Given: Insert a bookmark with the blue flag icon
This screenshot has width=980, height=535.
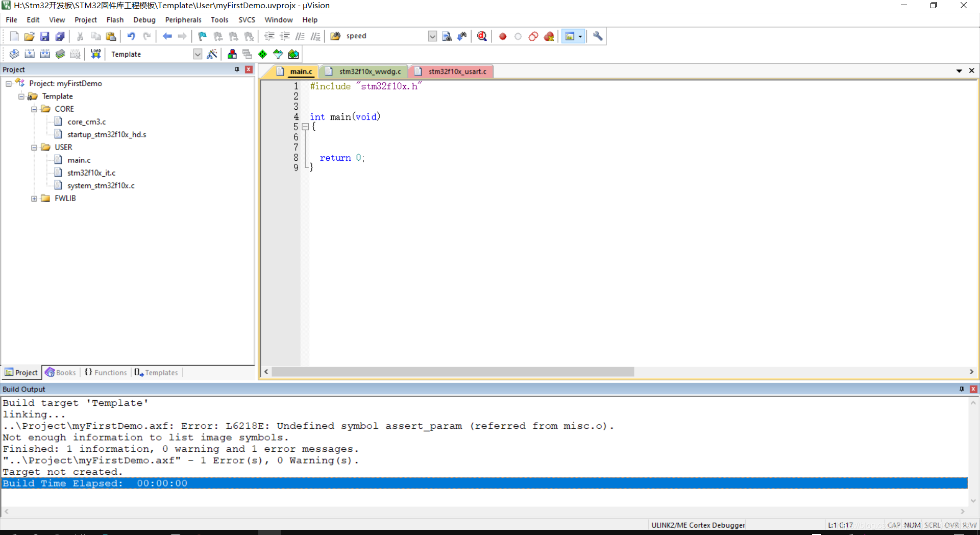Looking at the screenshot, I should pyautogui.click(x=203, y=36).
